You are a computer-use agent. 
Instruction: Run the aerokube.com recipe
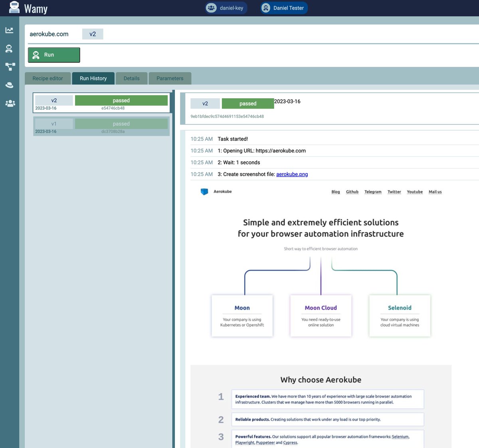pos(54,55)
